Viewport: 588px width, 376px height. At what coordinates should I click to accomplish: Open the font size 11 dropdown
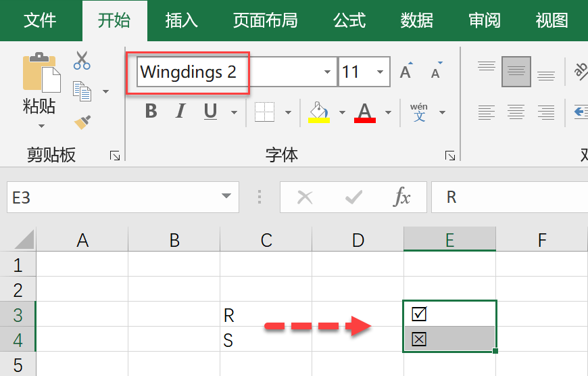tap(381, 72)
